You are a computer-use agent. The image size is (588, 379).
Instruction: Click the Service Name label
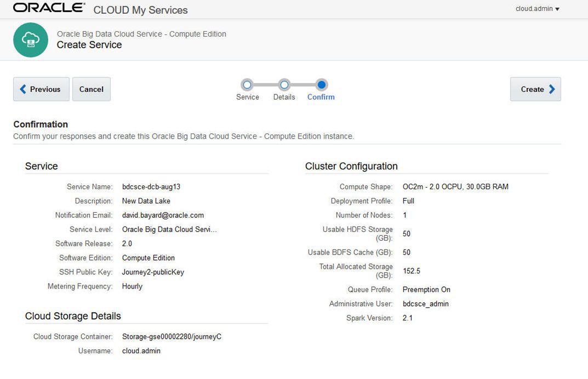90,186
